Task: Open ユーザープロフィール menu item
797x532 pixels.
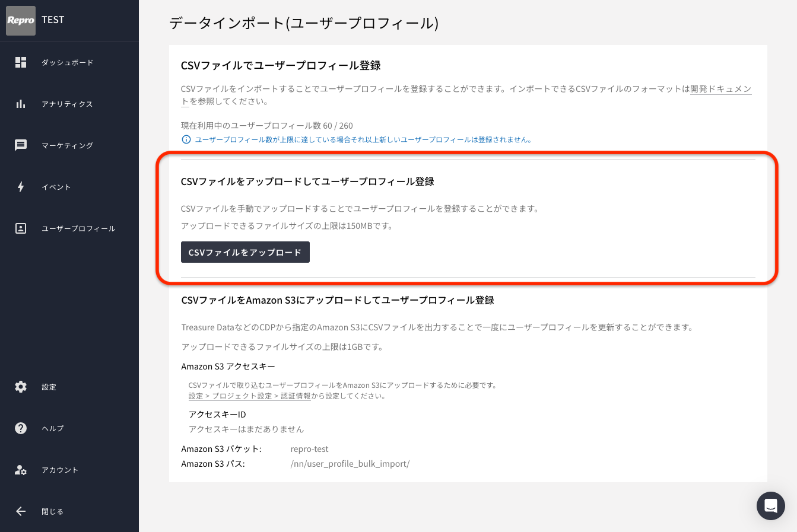Action: point(78,228)
